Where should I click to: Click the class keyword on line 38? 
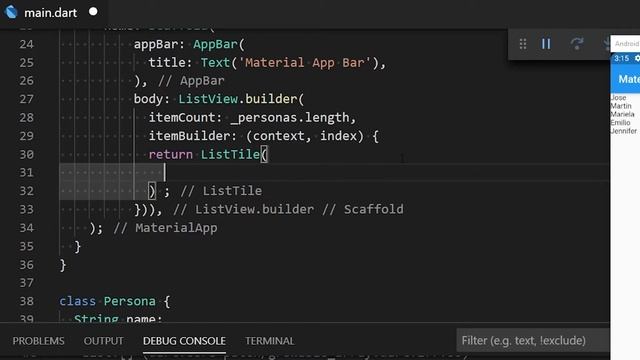click(x=77, y=301)
